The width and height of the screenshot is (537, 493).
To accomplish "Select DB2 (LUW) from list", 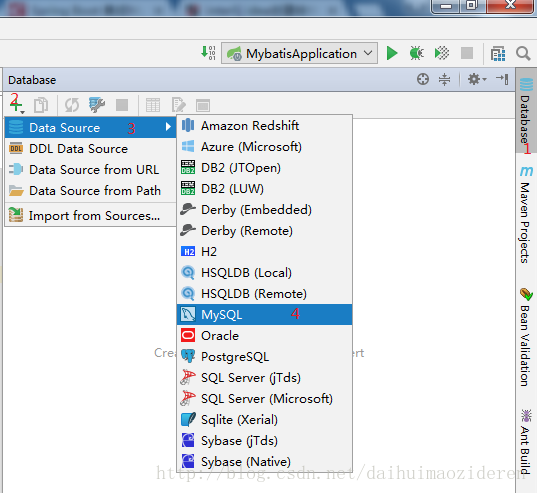I will (x=264, y=189).
